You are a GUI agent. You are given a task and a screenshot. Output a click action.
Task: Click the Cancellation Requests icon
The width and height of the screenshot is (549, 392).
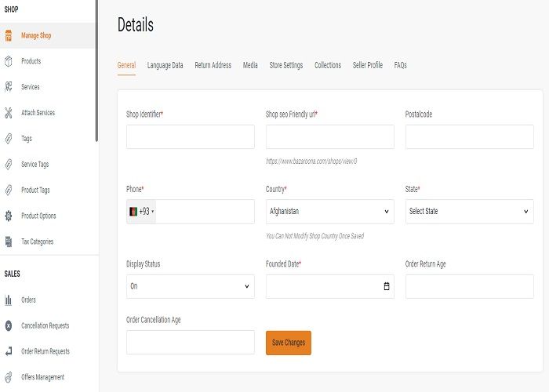(x=9, y=325)
